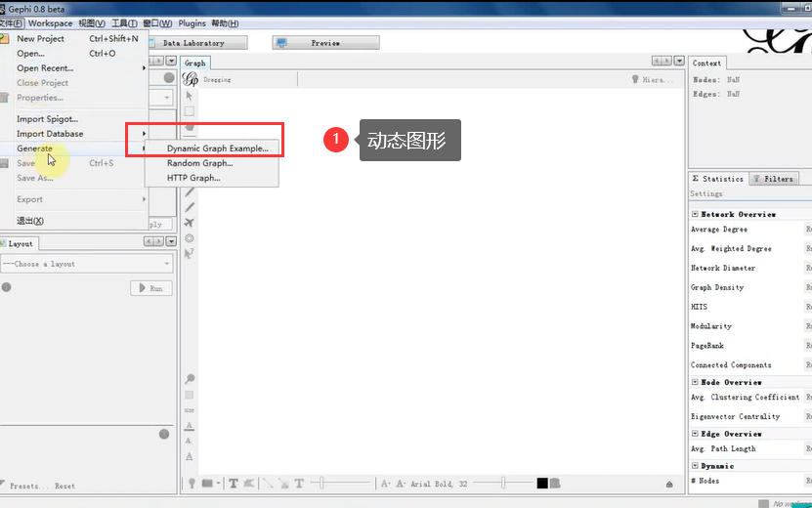Click the Hierarchy lightbulb icon

[635, 79]
